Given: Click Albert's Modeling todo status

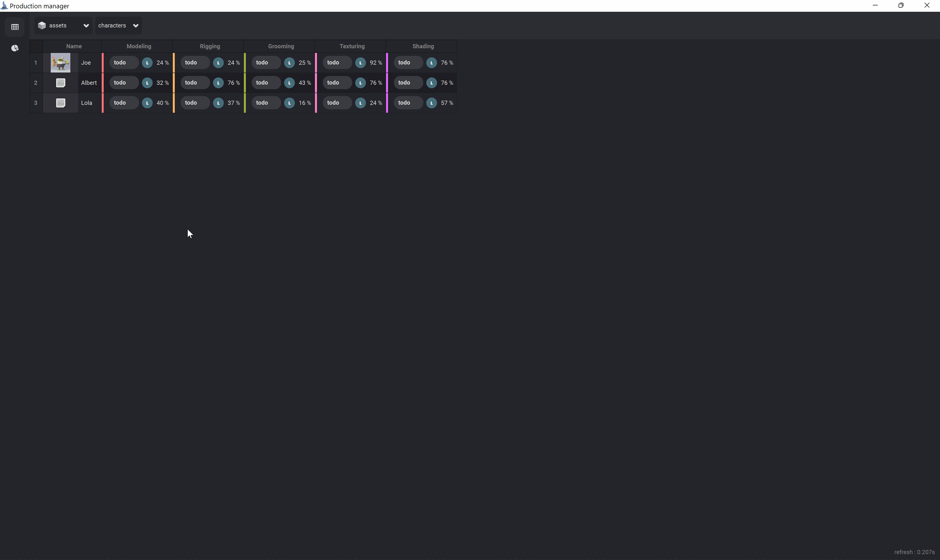Looking at the screenshot, I should pos(124,83).
